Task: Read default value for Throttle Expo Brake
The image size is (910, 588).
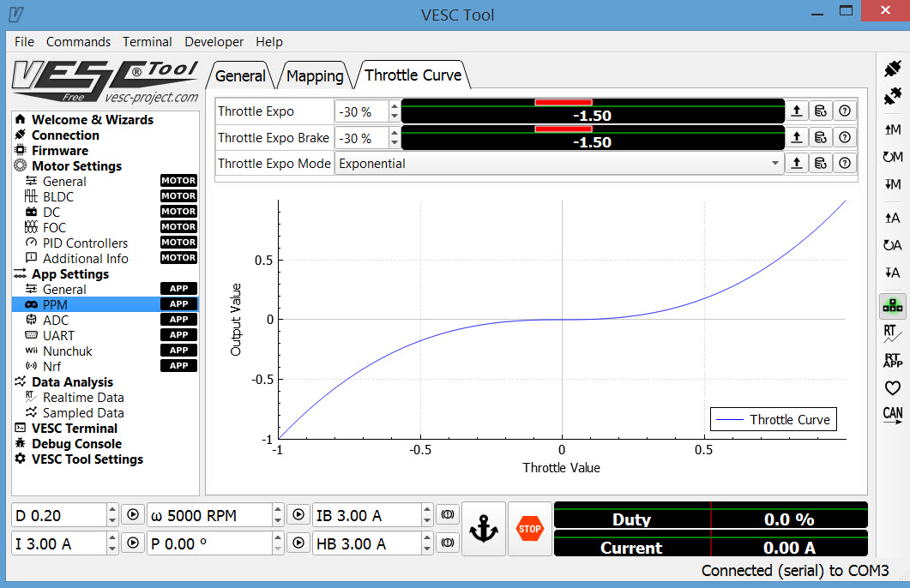Action: coord(821,137)
